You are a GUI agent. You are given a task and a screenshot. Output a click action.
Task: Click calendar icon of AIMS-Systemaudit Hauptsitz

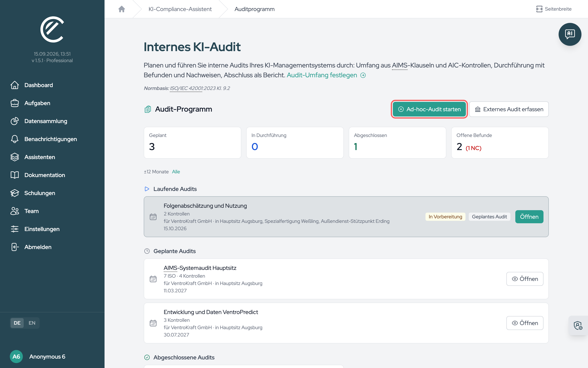pyautogui.click(x=153, y=279)
